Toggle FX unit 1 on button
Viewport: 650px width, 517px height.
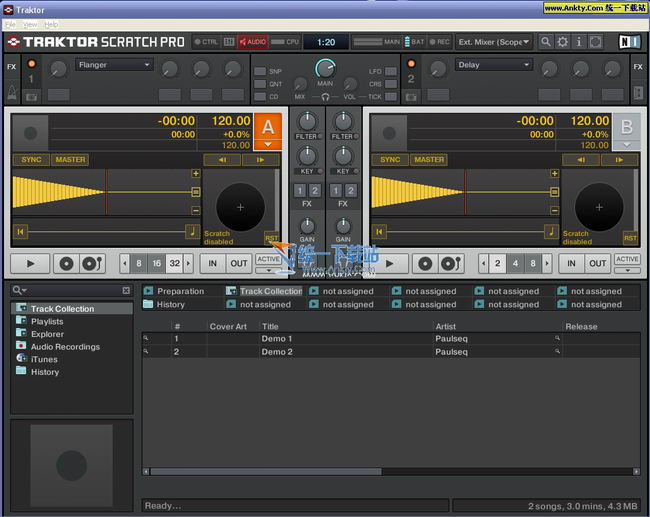pos(32,63)
